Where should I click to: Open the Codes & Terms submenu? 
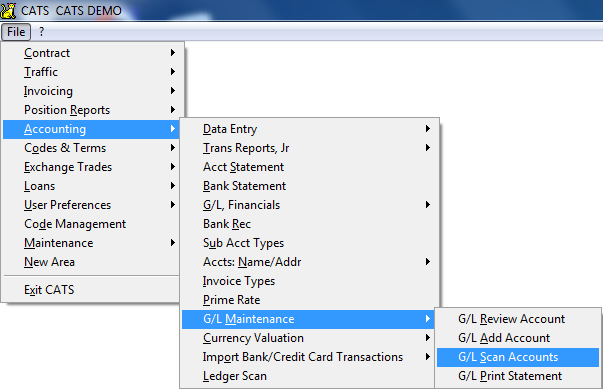[91, 148]
